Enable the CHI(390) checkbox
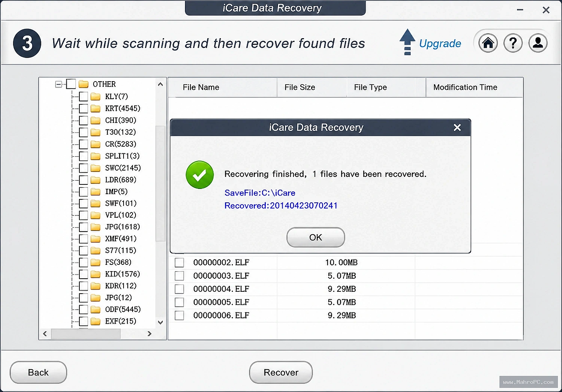562x392 pixels. [x=83, y=120]
